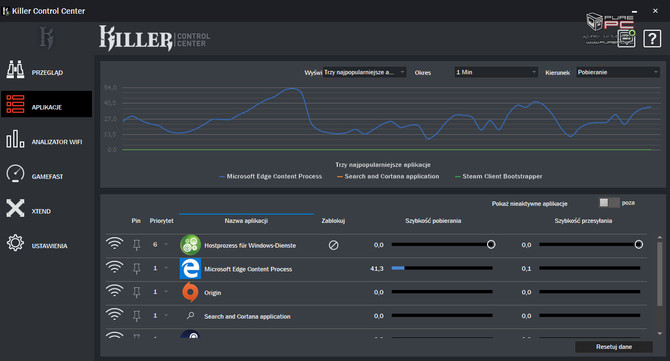Click the WiFi icon in Search and Cortana row
This screenshot has width=670, height=361.
point(115,314)
